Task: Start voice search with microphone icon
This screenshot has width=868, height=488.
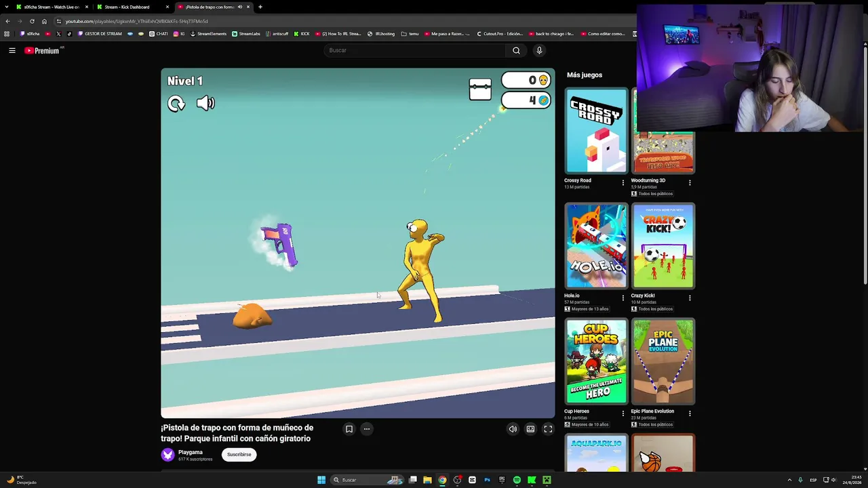Action: coord(539,50)
